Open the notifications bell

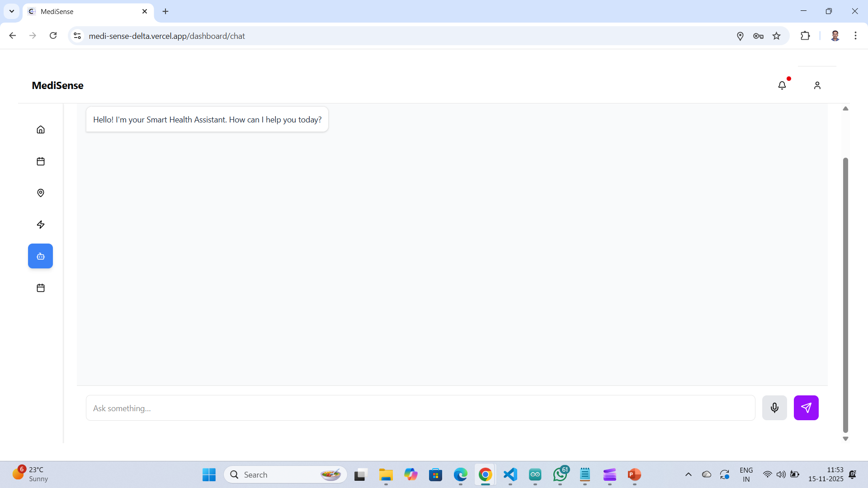pos(782,85)
